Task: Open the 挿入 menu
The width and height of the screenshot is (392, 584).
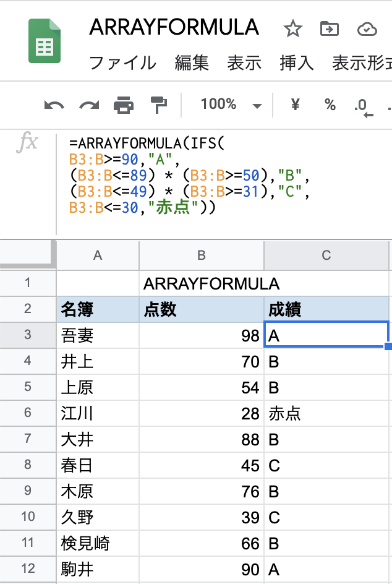Action: click(297, 62)
